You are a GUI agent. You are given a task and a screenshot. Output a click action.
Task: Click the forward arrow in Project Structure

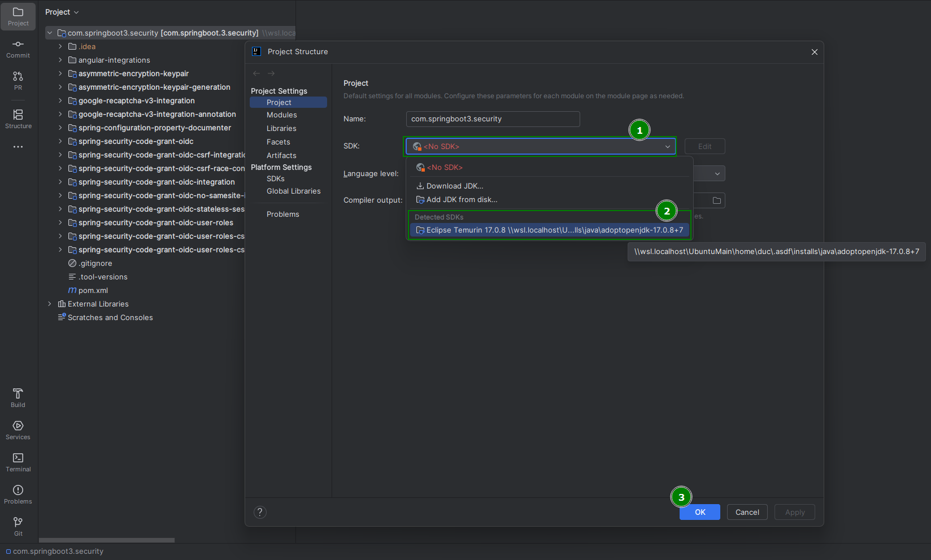(x=271, y=73)
